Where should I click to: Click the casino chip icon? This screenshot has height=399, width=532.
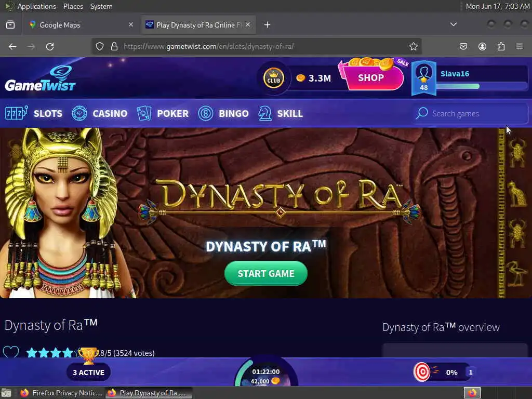coord(79,113)
